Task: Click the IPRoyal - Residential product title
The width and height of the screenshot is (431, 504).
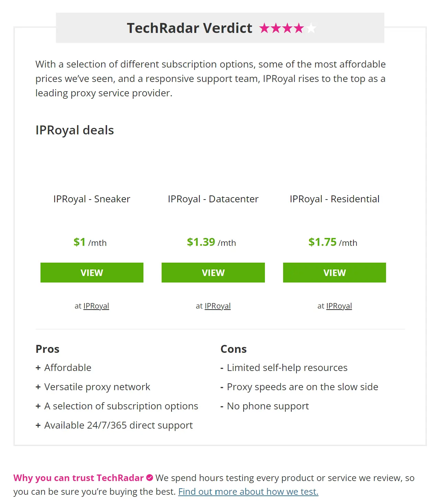Action: [335, 199]
